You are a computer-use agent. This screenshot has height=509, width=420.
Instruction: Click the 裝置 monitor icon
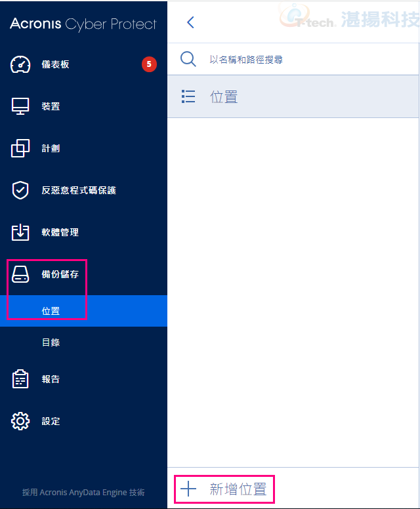tap(20, 106)
